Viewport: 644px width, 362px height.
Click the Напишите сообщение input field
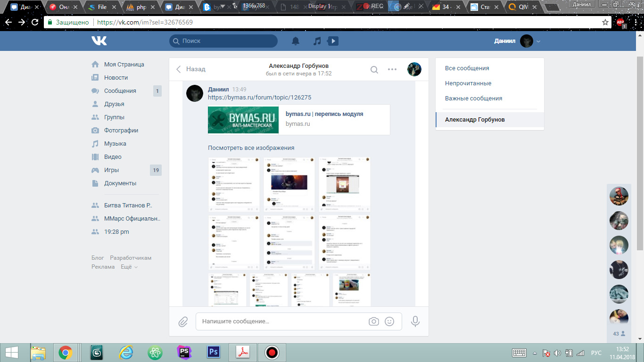pyautogui.click(x=283, y=321)
